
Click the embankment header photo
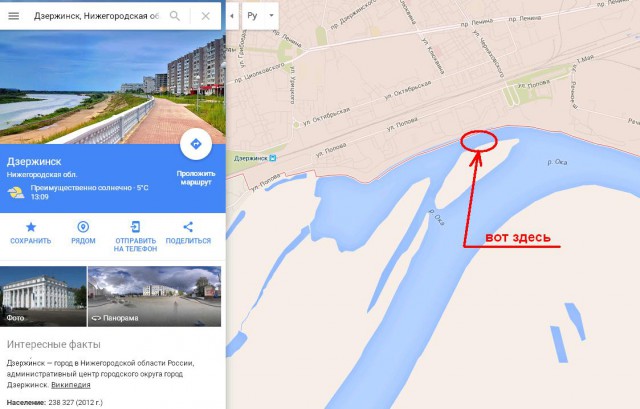click(x=113, y=87)
